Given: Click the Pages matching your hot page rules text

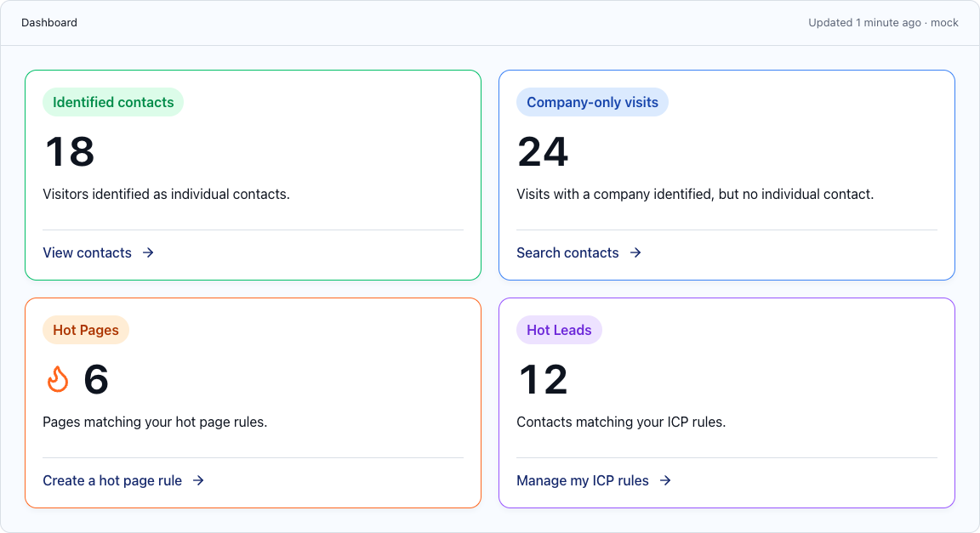Looking at the screenshot, I should [155, 422].
